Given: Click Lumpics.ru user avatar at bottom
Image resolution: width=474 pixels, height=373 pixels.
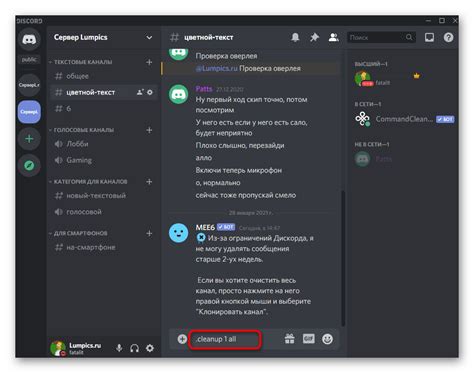Looking at the screenshot, I should click(x=58, y=348).
